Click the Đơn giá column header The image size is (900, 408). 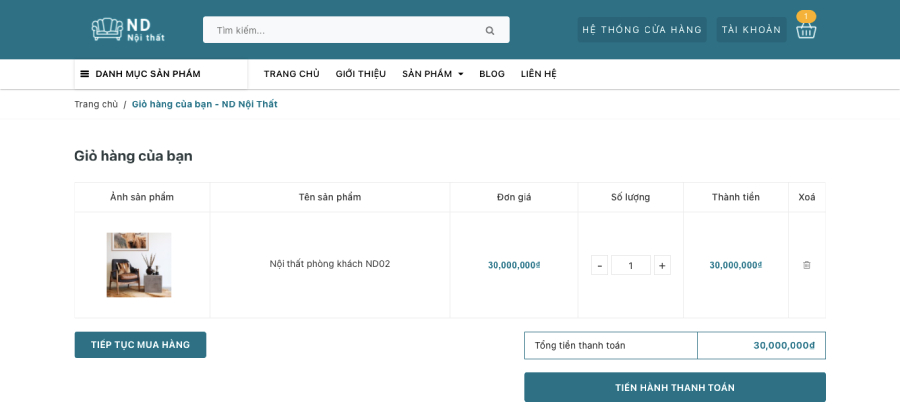coord(514,197)
